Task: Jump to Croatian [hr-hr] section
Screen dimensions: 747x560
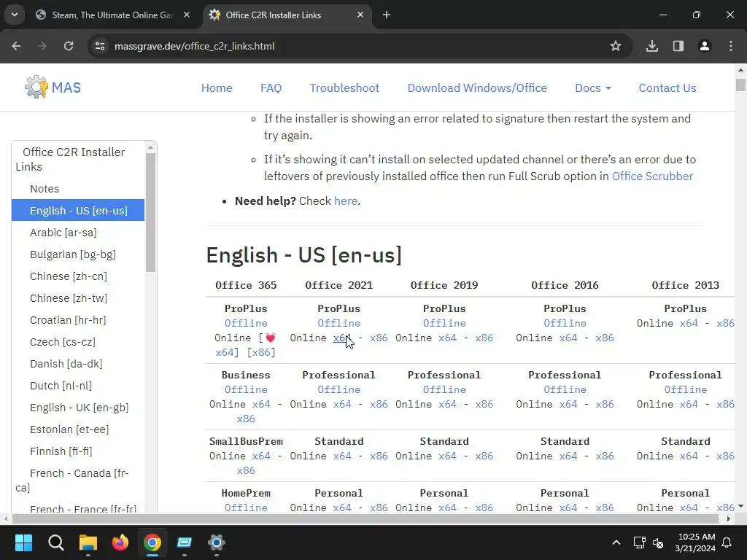Action: pyautogui.click(x=68, y=320)
